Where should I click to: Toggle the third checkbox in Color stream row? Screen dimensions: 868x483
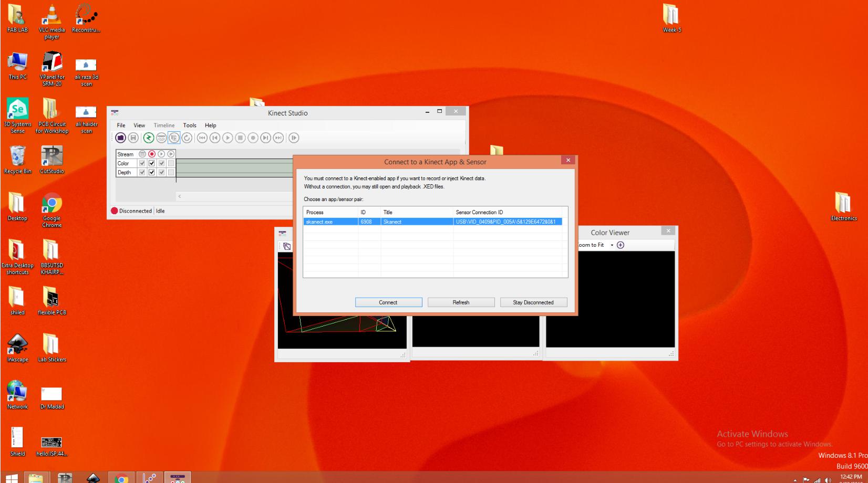161,163
